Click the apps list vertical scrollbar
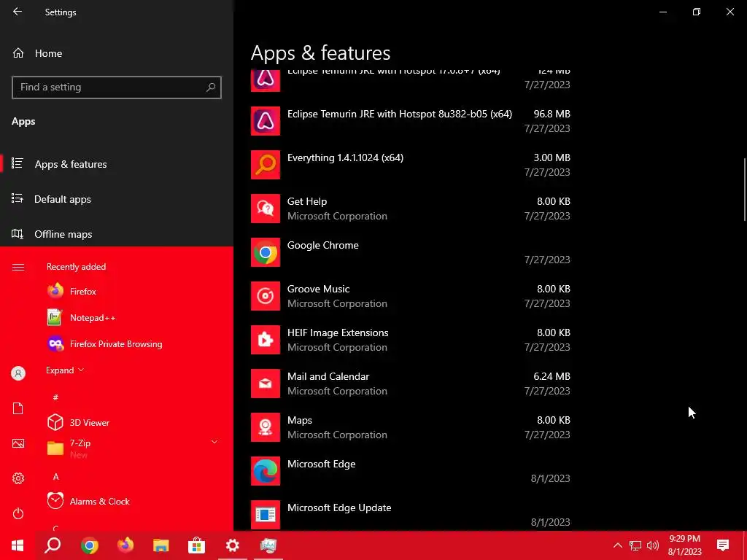 click(745, 190)
